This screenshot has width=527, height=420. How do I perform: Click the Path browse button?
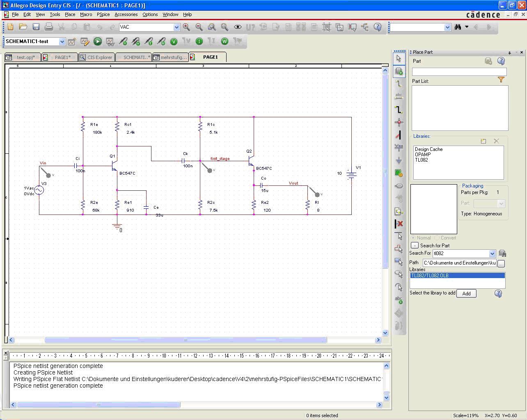tap(501, 263)
